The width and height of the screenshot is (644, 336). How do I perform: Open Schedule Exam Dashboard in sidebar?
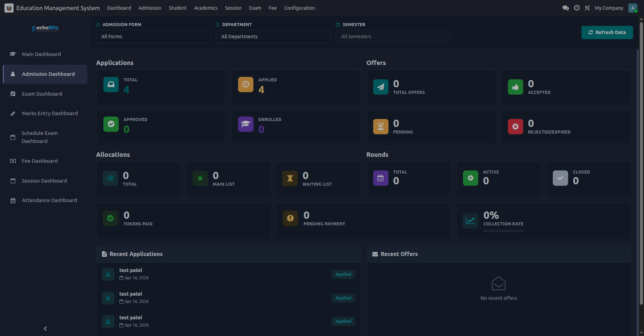point(45,137)
